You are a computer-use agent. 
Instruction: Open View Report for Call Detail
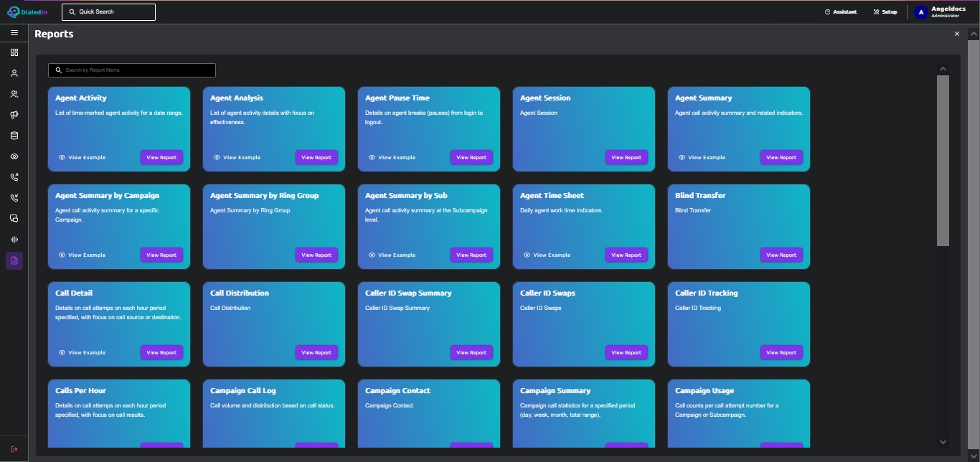[x=161, y=353]
